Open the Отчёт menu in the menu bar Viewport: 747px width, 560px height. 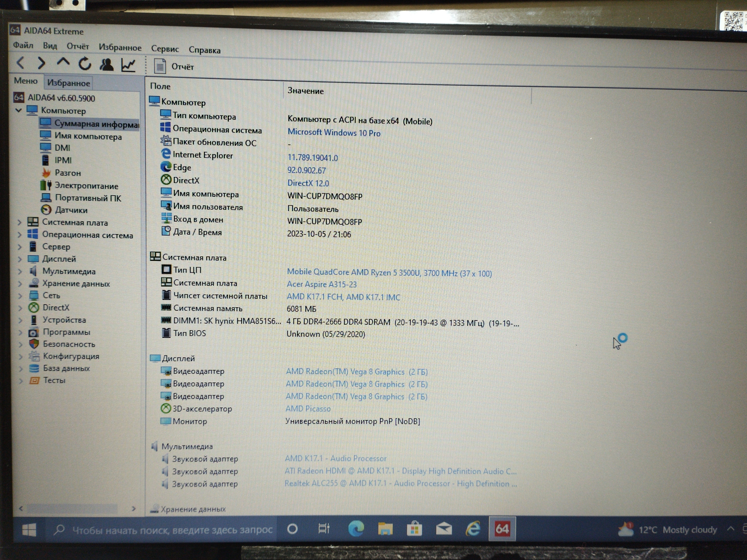[78, 47]
